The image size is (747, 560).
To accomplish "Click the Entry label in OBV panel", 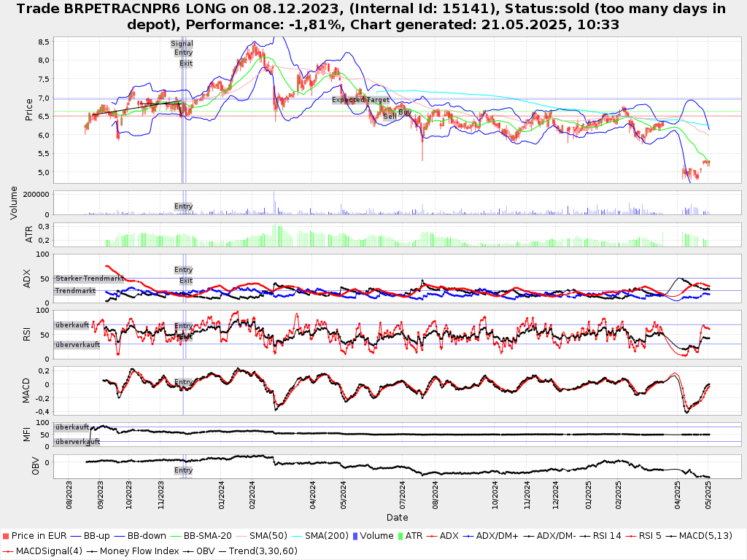I will pos(183,470).
